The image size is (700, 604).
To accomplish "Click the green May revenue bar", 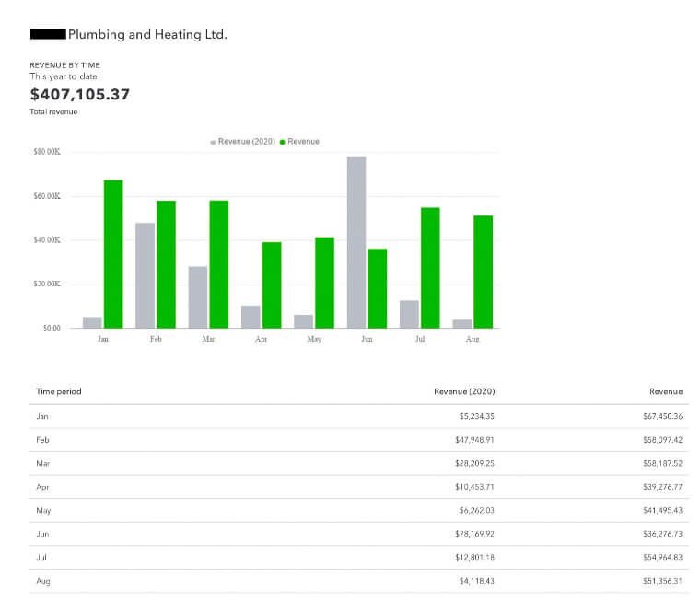I will [x=324, y=282].
